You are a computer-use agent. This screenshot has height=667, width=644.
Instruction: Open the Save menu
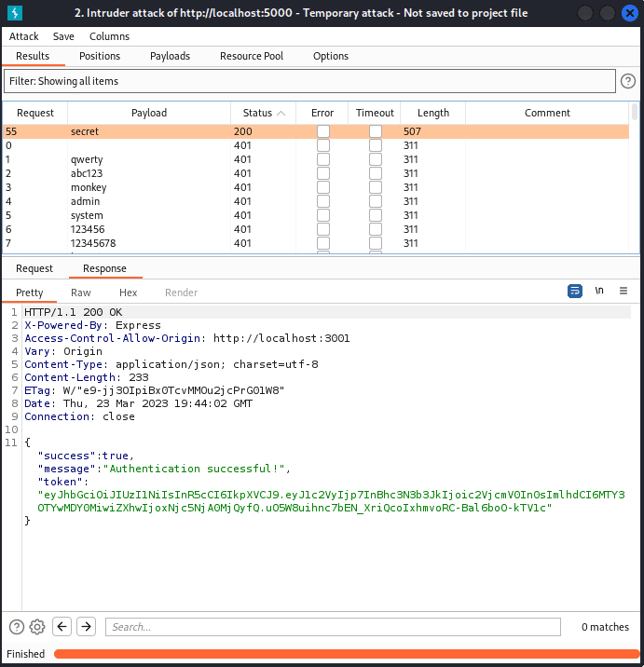(x=63, y=36)
